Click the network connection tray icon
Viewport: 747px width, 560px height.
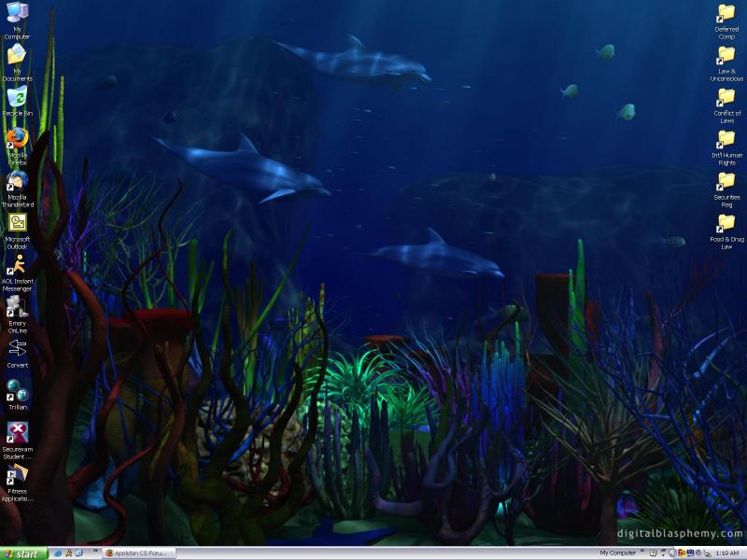[x=707, y=553]
